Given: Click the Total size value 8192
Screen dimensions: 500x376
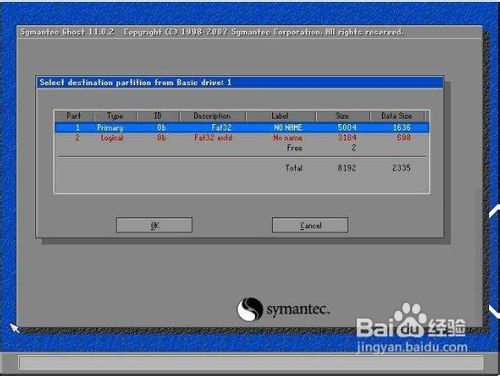Looking at the screenshot, I should tap(347, 168).
